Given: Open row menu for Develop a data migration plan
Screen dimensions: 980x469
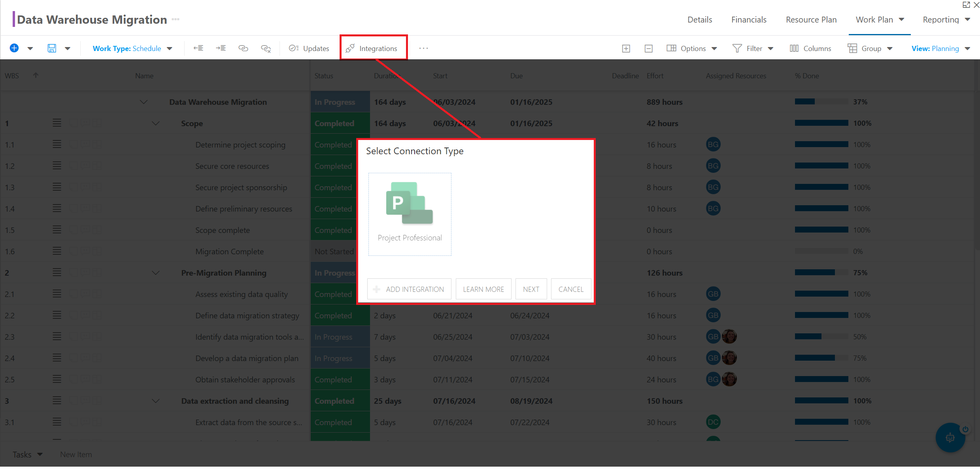Looking at the screenshot, I should point(57,358).
